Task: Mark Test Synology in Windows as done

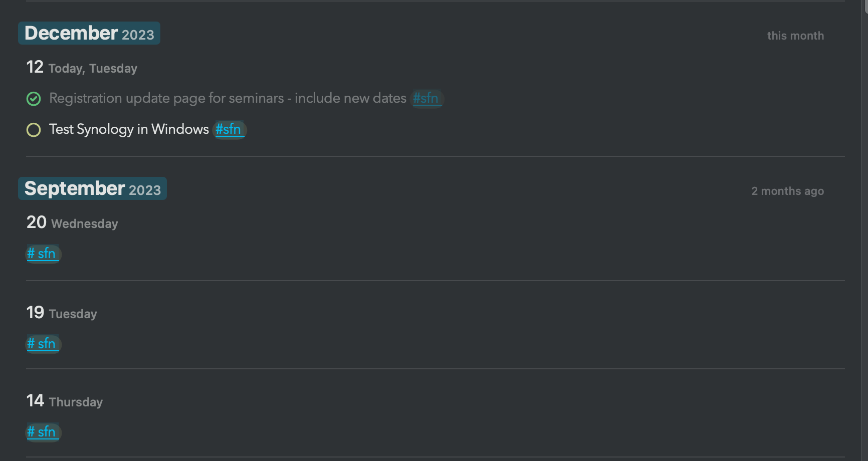Action: [x=34, y=130]
